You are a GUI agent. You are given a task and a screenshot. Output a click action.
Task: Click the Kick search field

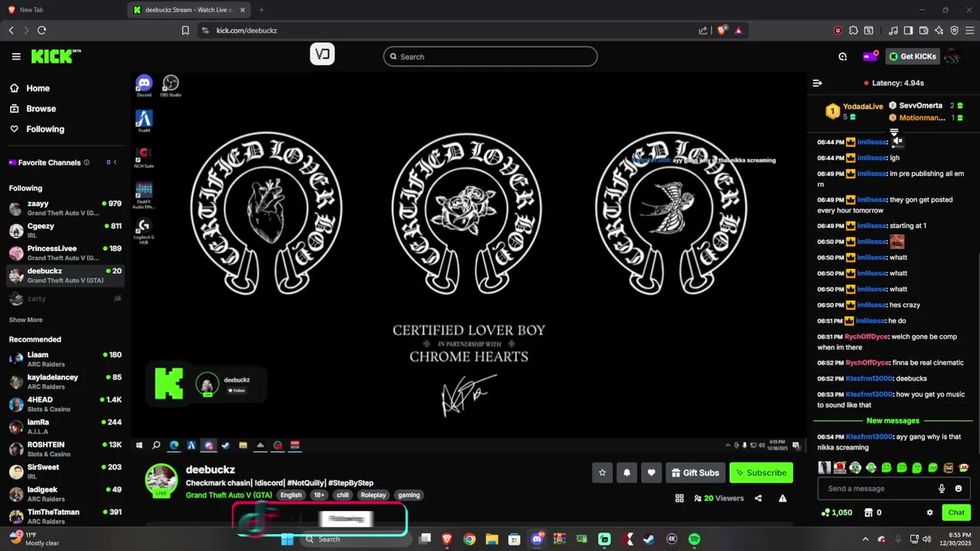pyautogui.click(x=490, y=57)
